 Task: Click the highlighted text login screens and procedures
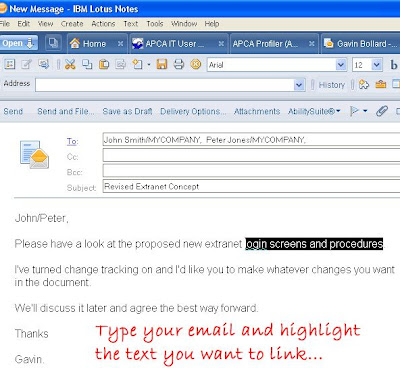[314, 244]
